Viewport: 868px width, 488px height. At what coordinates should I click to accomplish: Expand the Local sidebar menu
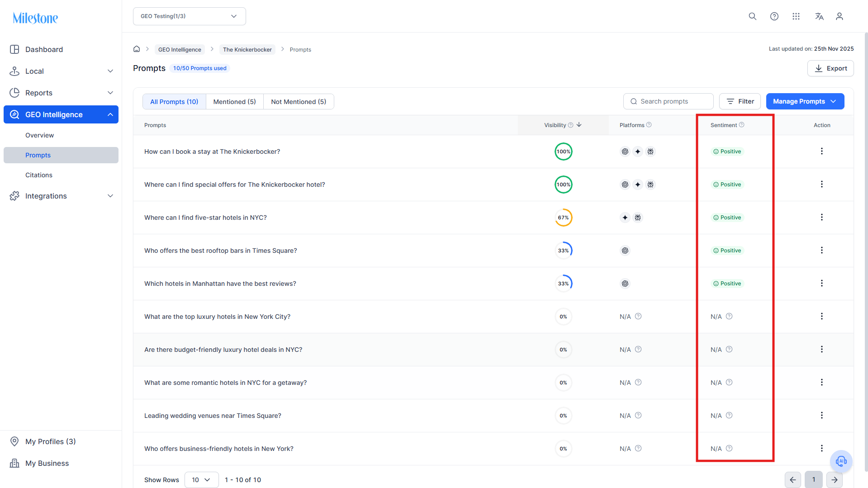point(61,71)
